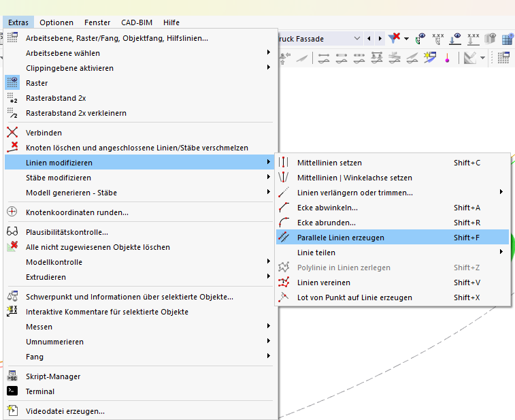Click the Alle nicht zugewiesenen Objekte löschen icon

tap(12, 246)
